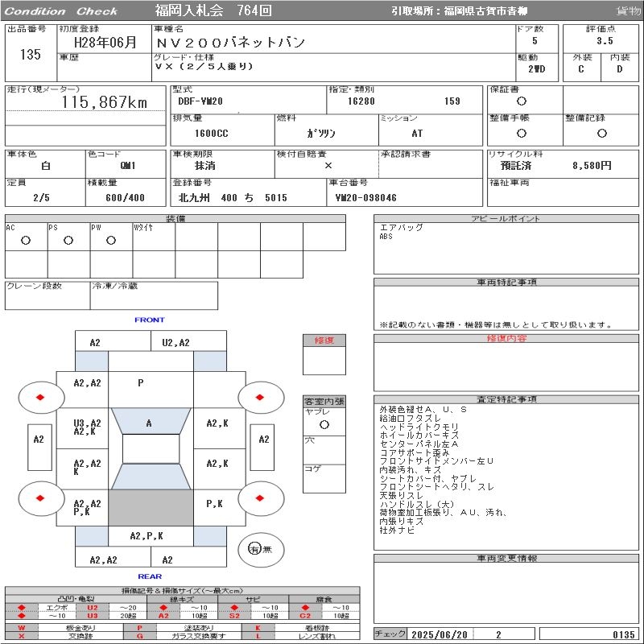Click the circle under 整備手帳
This screenshot has width=644, height=644.
point(522,133)
